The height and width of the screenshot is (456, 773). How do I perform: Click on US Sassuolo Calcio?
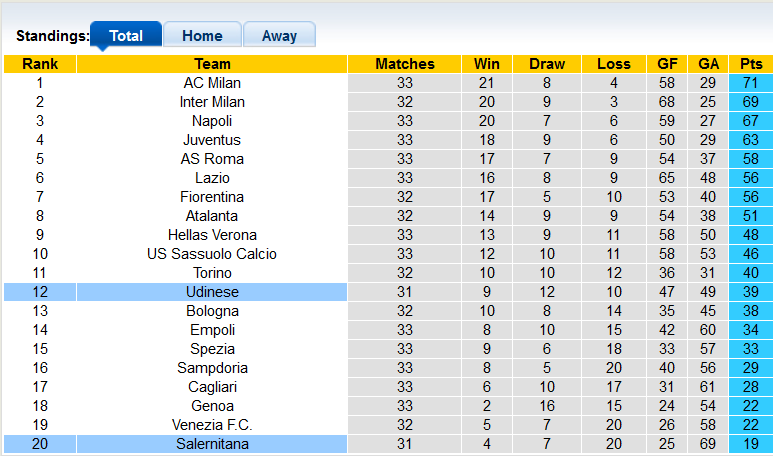click(x=212, y=254)
